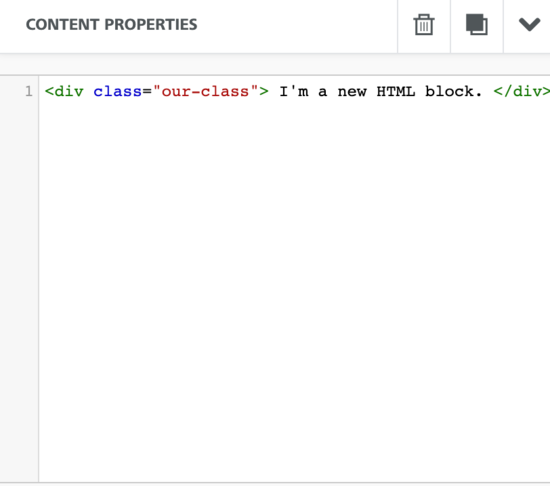
Task: Click the equals sign after class
Action: [x=147, y=92]
